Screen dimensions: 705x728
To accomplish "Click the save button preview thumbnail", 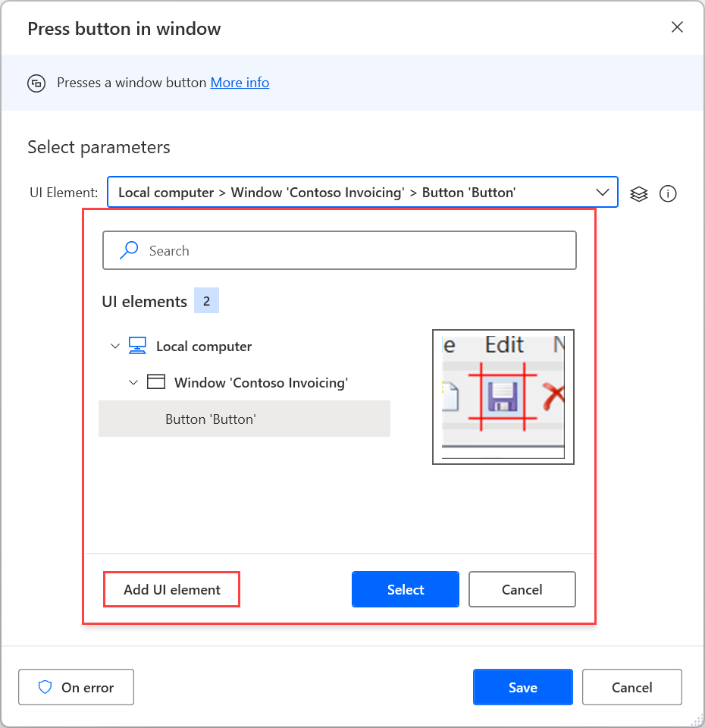I will click(x=503, y=397).
